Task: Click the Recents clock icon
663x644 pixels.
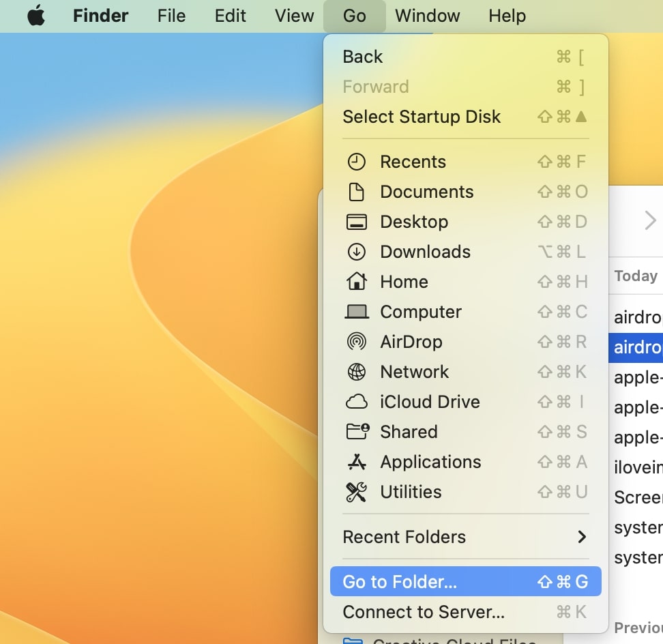Action: (x=357, y=162)
